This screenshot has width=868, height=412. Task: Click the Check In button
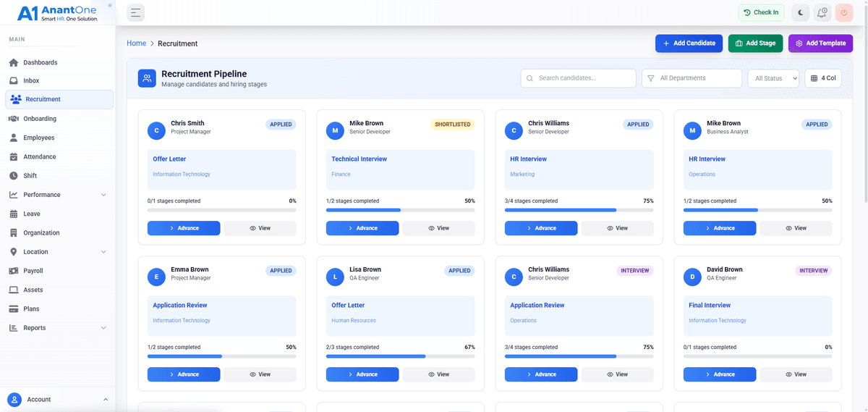[x=761, y=12]
